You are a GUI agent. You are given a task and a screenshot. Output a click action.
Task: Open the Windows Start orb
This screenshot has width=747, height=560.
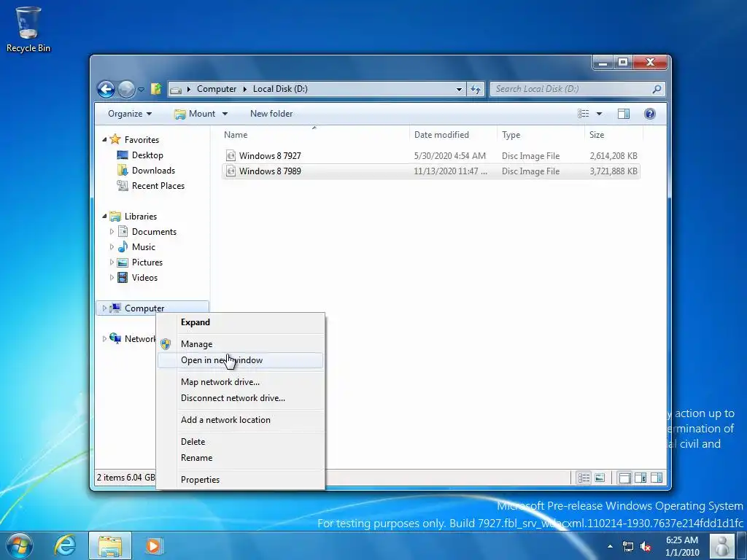click(20, 545)
